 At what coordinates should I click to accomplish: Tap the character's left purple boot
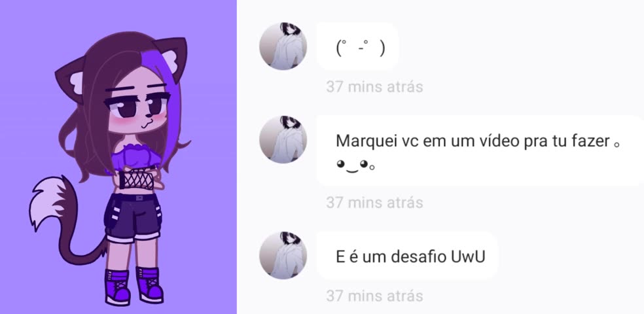tap(117, 287)
